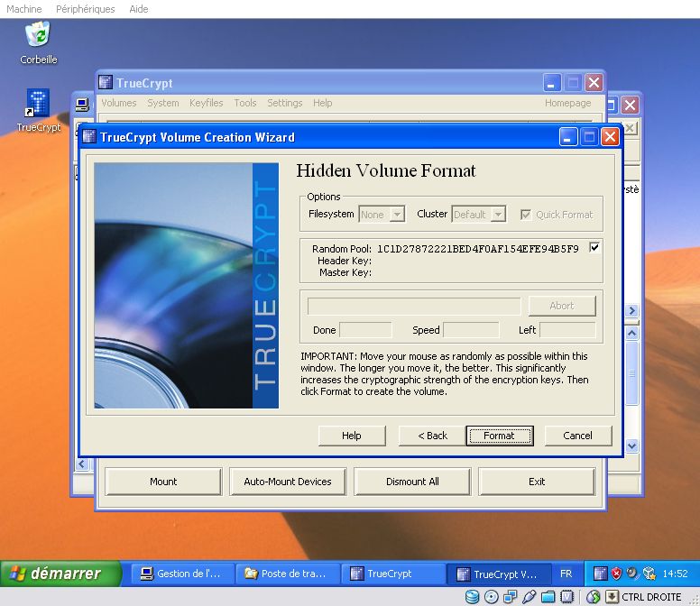Screen dimensions: 700x606
Task: Switch to the TrueCrypt taskbar item
Action: 393,574
